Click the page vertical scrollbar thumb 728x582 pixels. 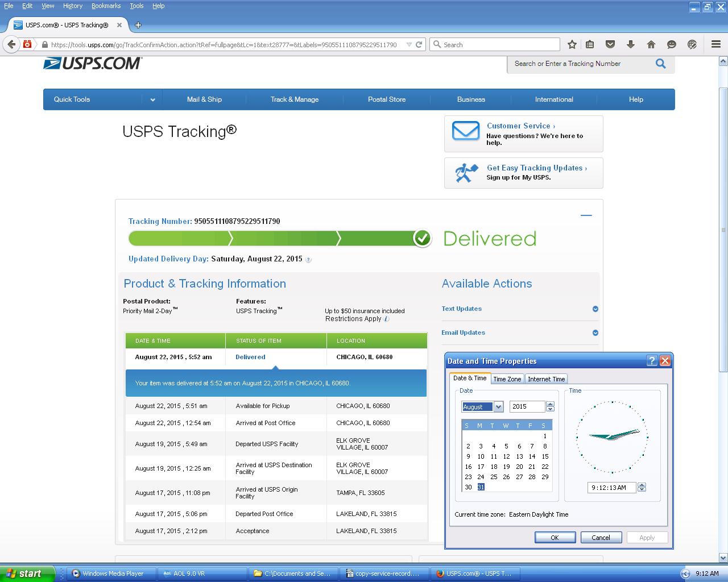723,230
